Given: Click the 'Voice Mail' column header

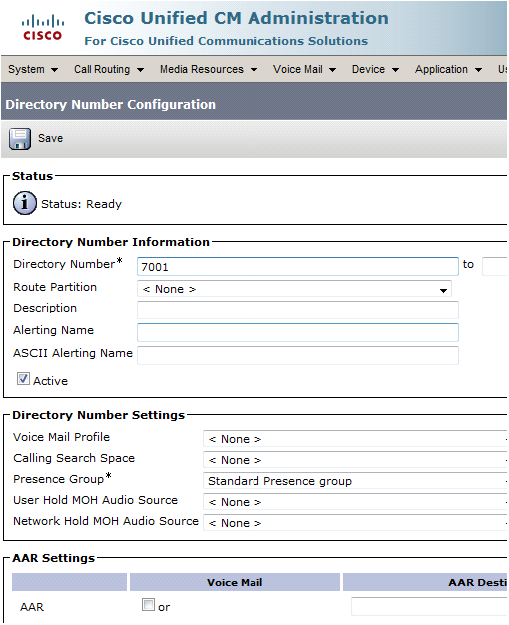Looking at the screenshot, I should point(234,582).
